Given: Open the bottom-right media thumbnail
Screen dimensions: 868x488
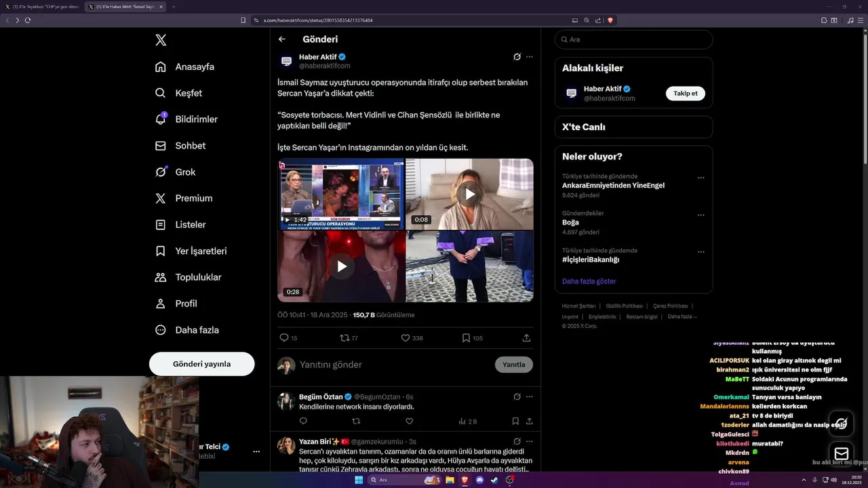Looking at the screenshot, I should (x=469, y=266).
